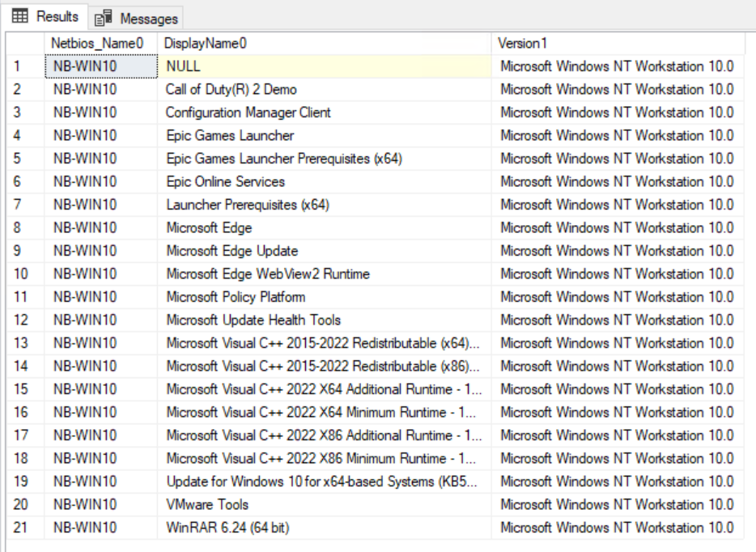
Task: Click the Call of Duty(R) 2 Demo cell
Action: [324, 89]
